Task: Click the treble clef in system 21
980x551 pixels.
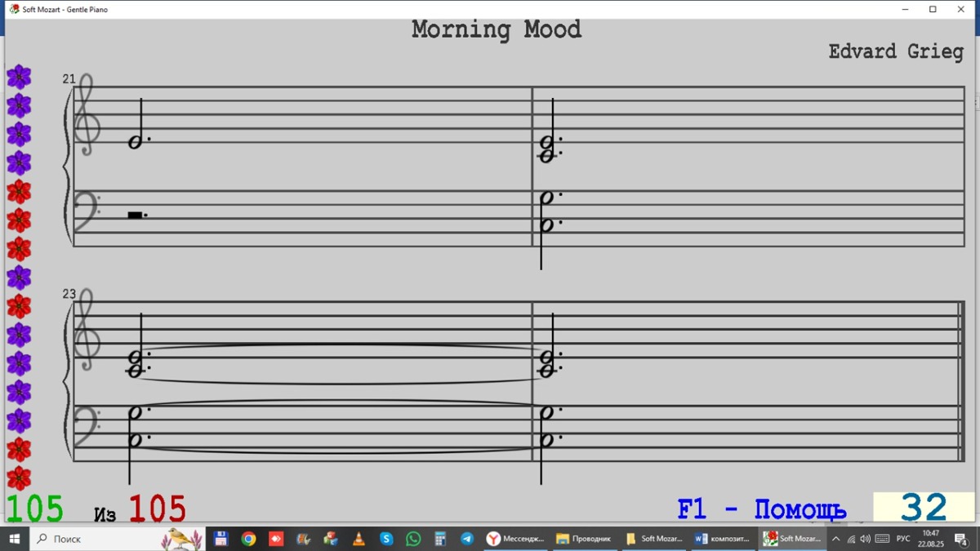Action: 87,116
